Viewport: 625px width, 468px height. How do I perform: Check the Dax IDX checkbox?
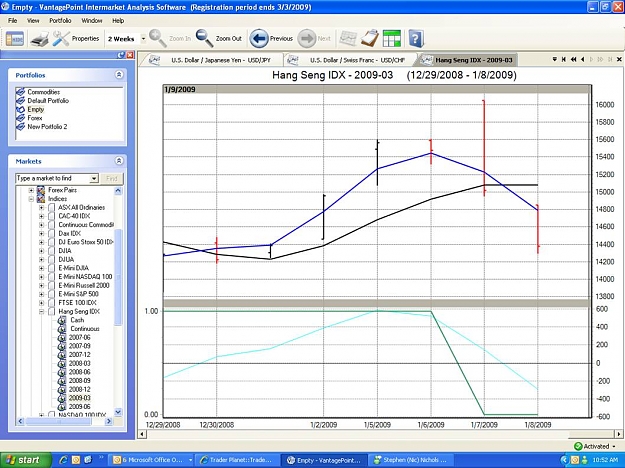coord(51,234)
